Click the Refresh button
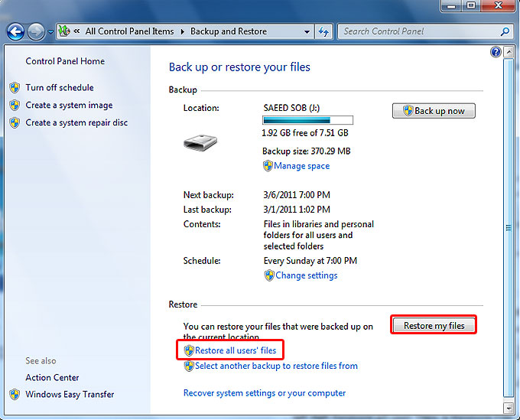The height and width of the screenshot is (420, 520). (x=323, y=32)
